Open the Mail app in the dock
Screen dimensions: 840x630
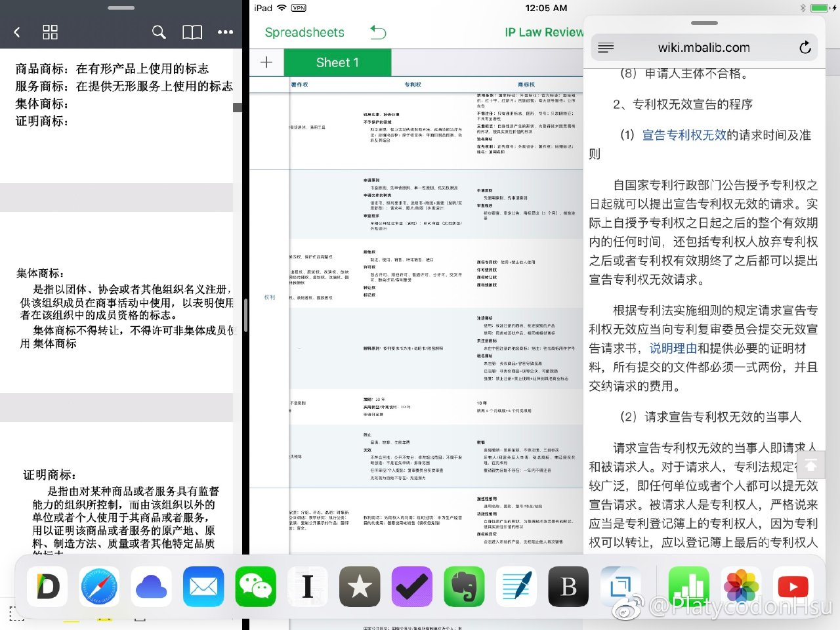click(203, 586)
